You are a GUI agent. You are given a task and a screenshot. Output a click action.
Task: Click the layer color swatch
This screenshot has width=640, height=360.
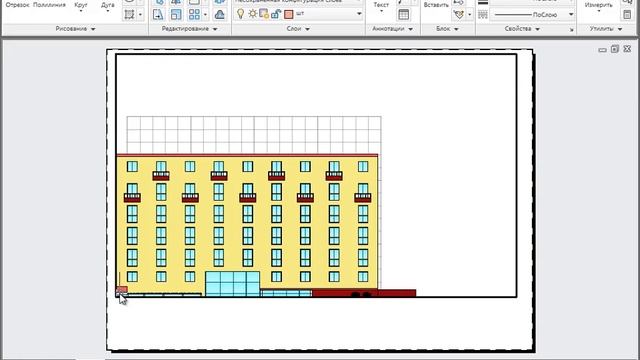click(x=289, y=14)
